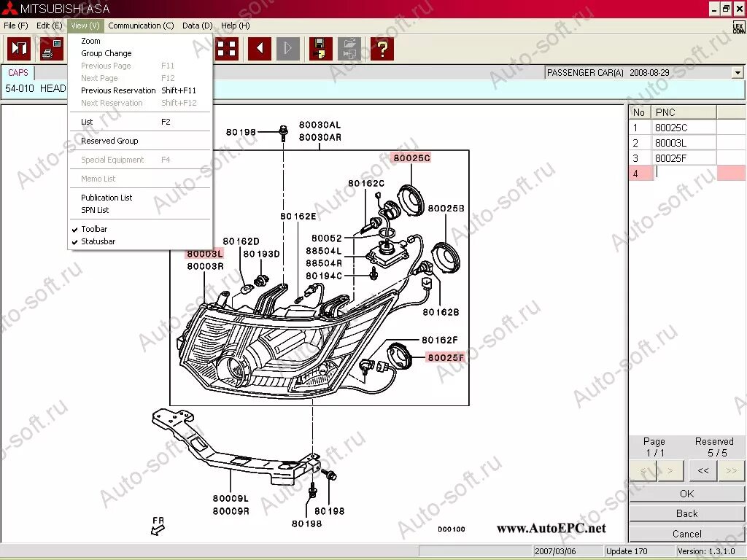Click the 2007/03/06 date in status bar

(x=555, y=551)
